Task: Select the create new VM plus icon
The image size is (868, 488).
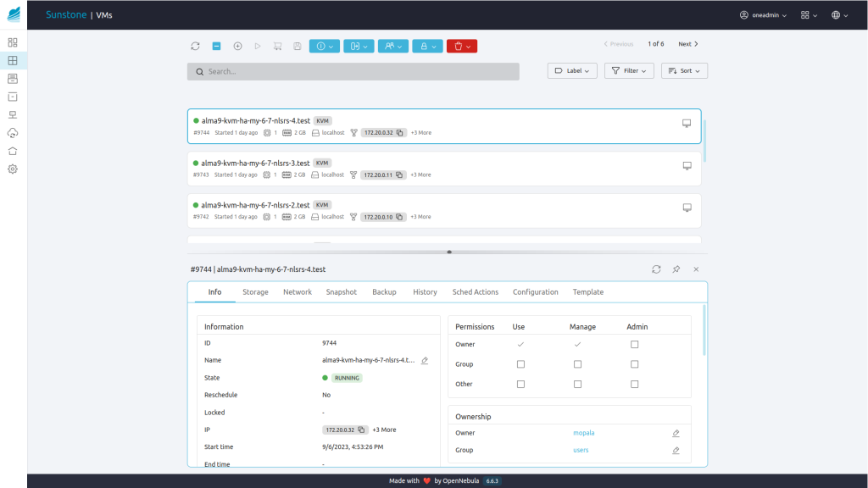Action: point(237,46)
